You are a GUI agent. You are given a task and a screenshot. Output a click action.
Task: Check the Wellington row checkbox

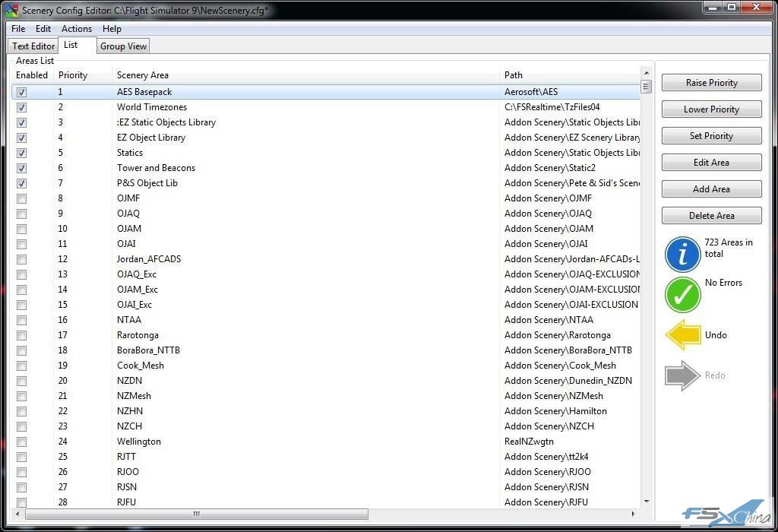(21, 442)
